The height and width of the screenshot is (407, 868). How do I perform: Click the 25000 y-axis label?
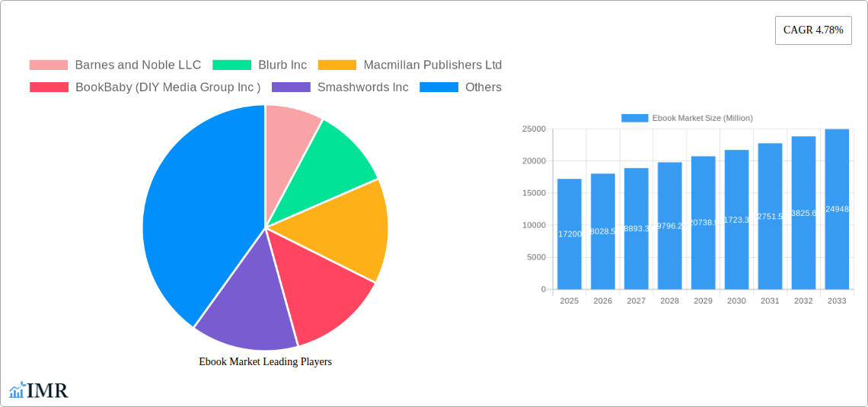[x=534, y=129]
